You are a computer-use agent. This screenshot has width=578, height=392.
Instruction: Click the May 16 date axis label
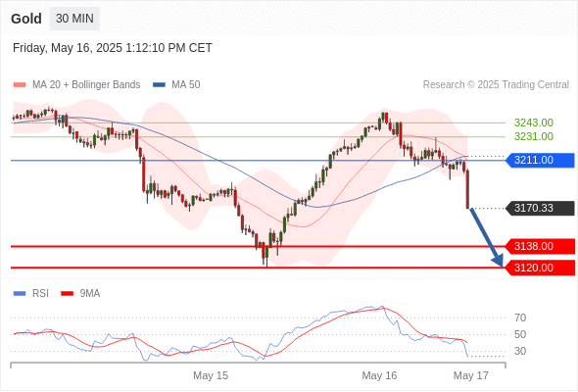click(379, 375)
